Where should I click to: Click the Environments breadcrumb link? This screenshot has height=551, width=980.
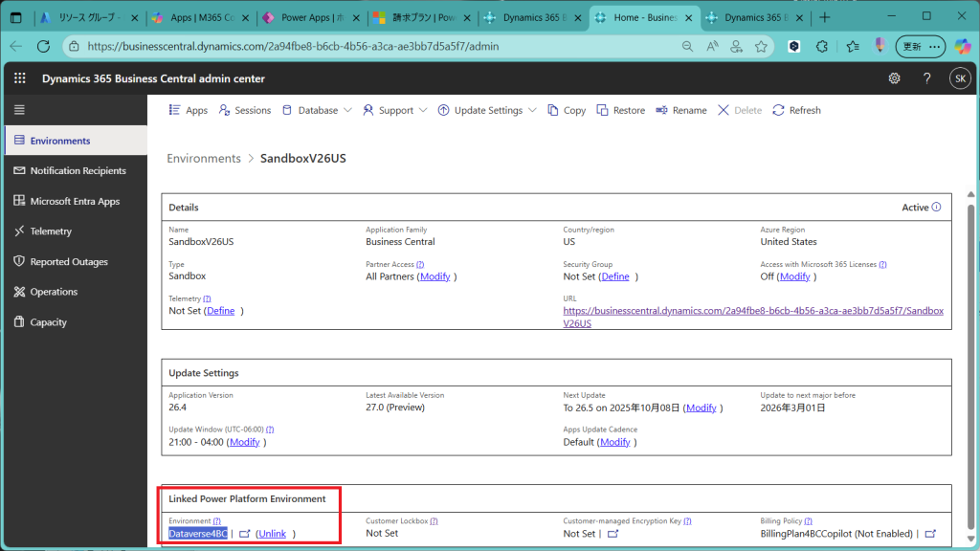click(204, 158)
